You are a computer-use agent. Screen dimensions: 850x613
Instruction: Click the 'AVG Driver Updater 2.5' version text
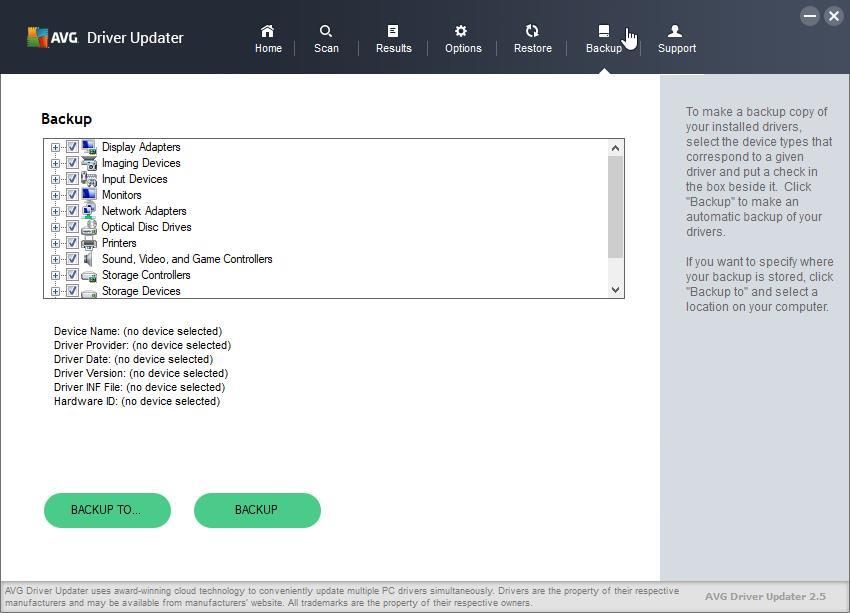[765, 596]
